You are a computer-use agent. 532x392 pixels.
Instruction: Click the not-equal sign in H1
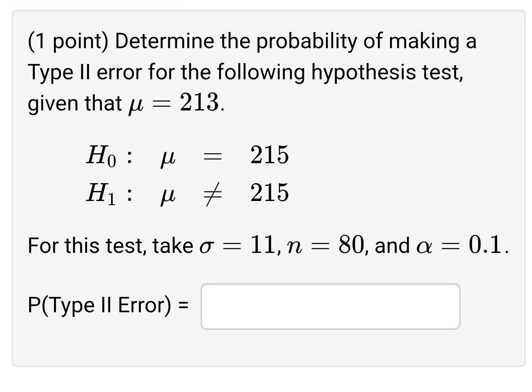pos(213,193)
